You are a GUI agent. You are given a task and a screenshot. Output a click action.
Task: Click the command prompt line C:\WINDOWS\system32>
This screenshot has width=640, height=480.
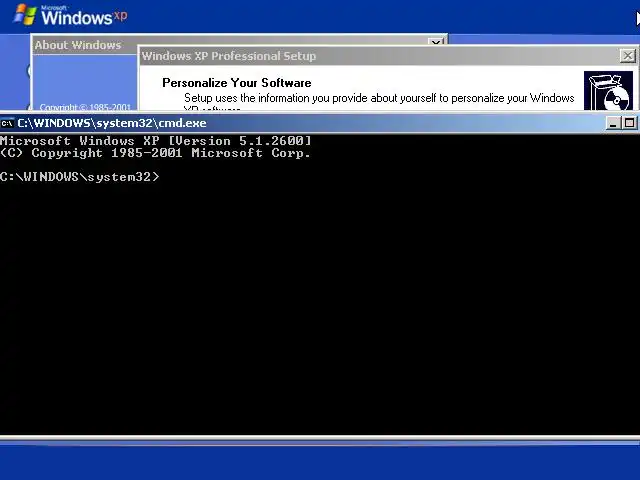(80, 177)
